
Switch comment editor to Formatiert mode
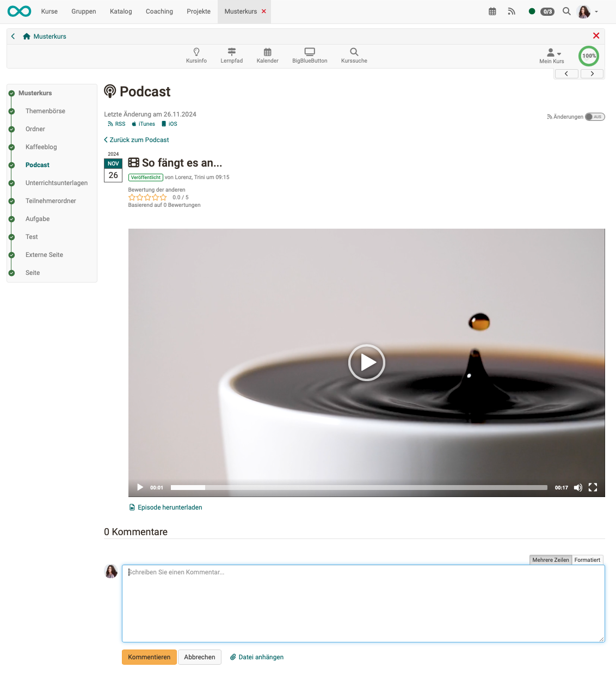click(x=587, y=560)
